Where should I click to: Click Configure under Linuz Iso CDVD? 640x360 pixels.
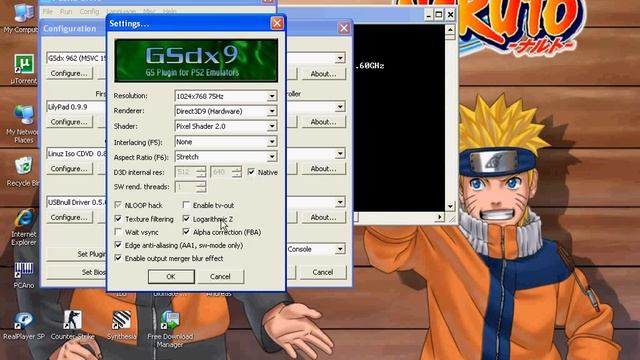[69, 169]
